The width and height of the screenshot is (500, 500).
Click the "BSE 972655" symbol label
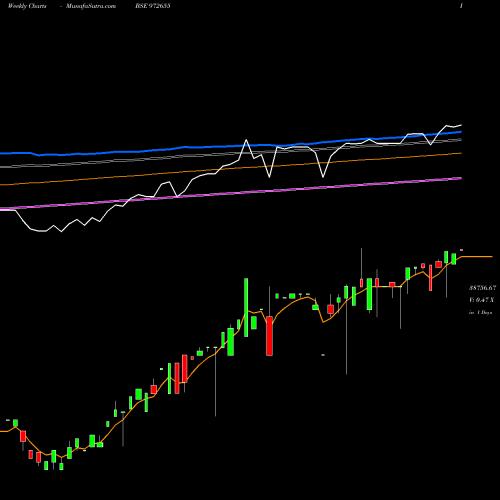point(153,6)
